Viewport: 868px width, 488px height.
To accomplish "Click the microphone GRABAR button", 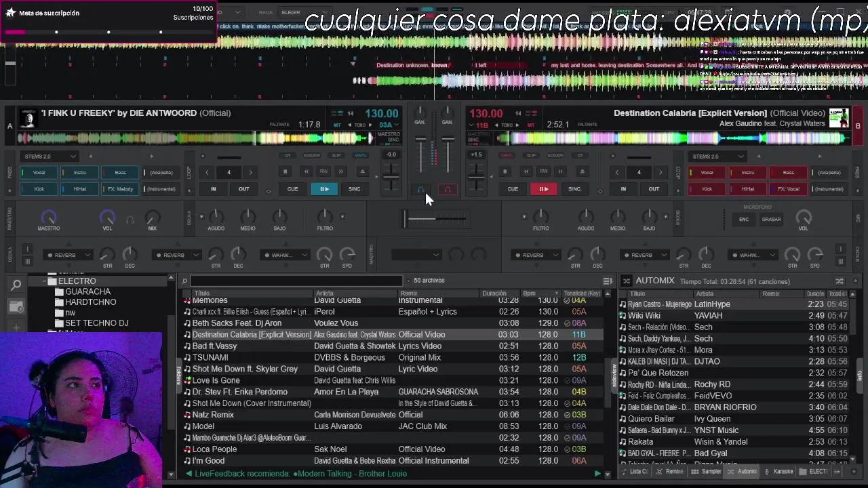I will tap(771, 220).
